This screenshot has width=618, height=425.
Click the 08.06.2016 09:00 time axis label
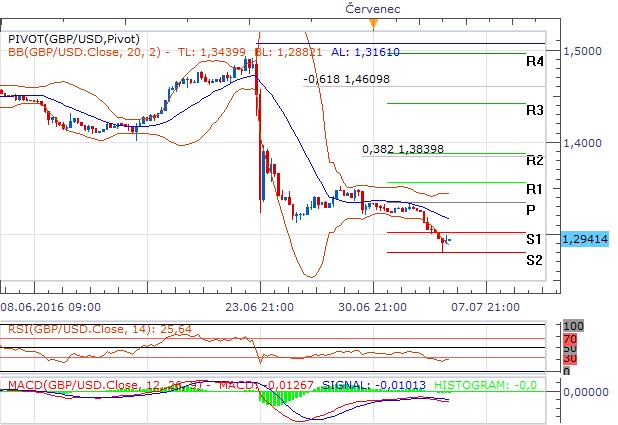(x=50, y=307)
